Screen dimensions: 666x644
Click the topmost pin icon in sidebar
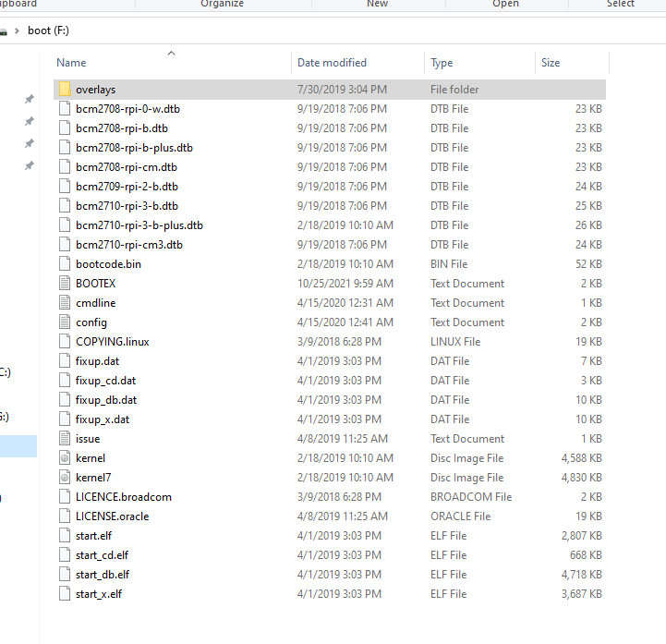(x=29, y=99)
